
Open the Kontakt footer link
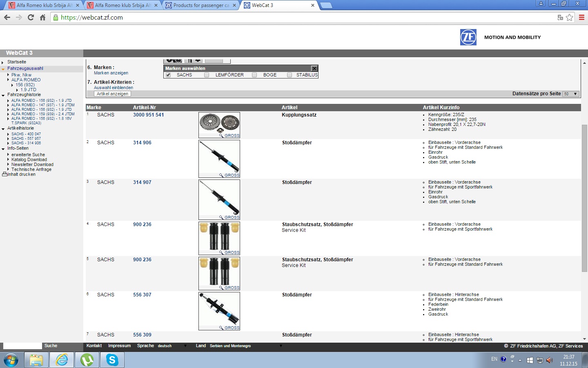click(x=94, y=346)
